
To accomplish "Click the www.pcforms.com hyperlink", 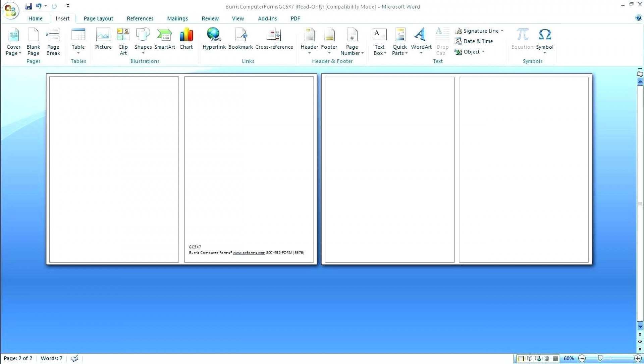I will pyautogui.click(x=248, y=253).
